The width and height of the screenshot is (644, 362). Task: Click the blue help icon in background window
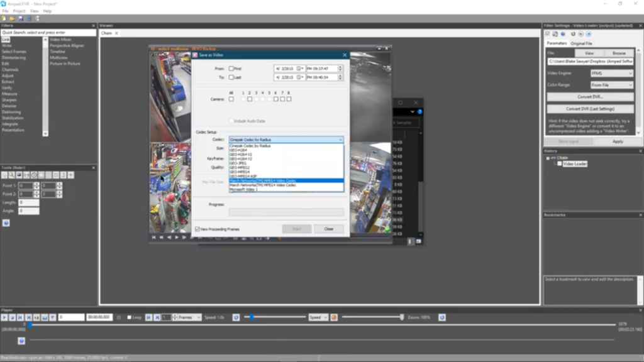[x=419, y=112]
